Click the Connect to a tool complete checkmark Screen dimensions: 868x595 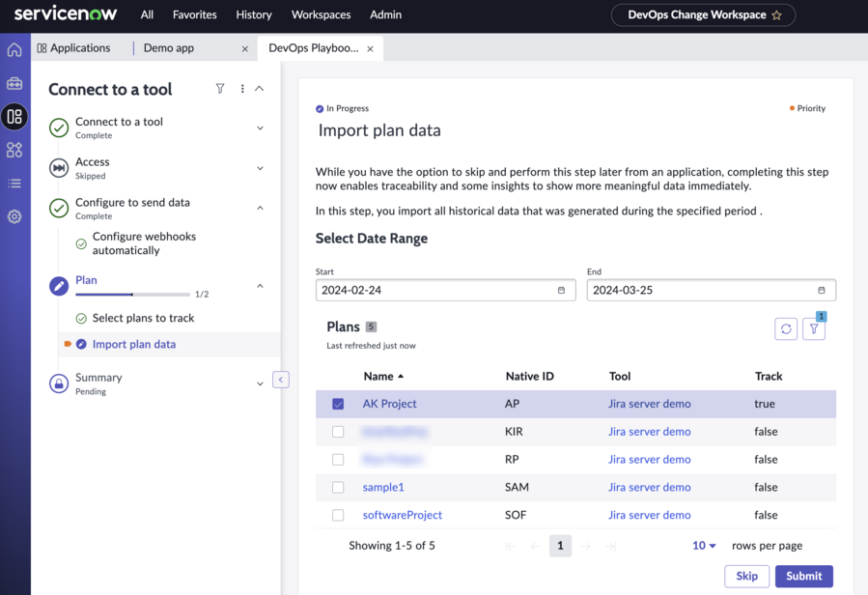coord(59,127)
